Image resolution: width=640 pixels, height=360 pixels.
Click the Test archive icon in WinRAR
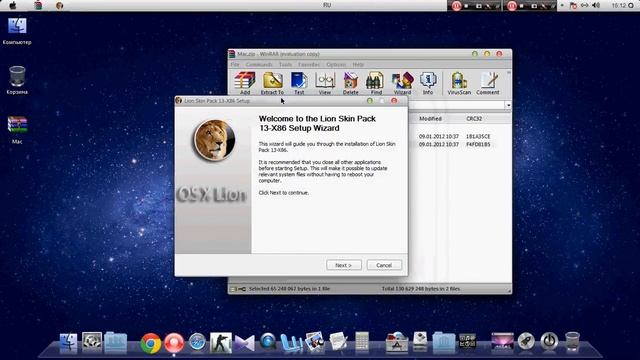[x=299, y=83]
